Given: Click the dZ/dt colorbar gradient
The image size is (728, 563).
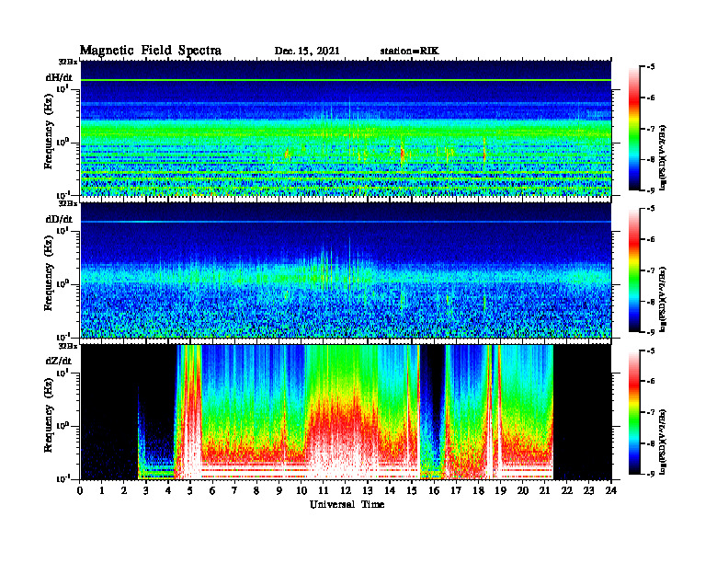Looking at the screenshot, I should tap(633, 412).
